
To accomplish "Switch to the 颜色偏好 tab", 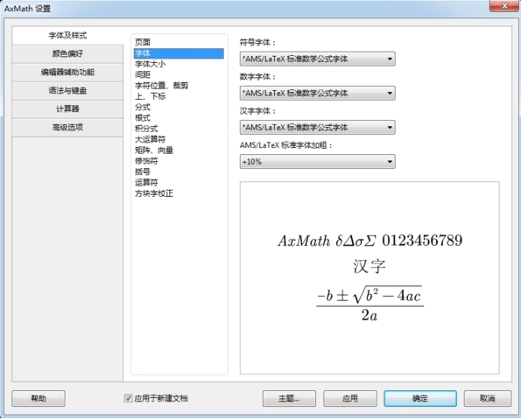I will click(67, 53).
